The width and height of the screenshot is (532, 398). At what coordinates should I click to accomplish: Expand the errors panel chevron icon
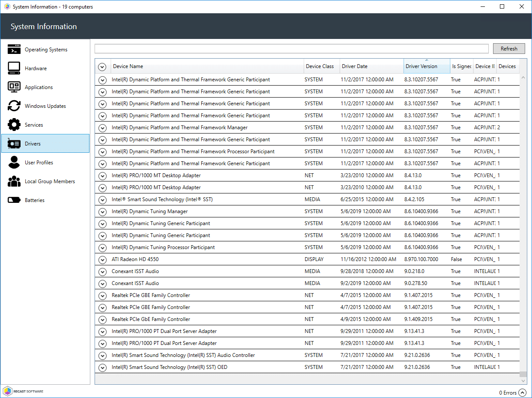click(522, 392)
